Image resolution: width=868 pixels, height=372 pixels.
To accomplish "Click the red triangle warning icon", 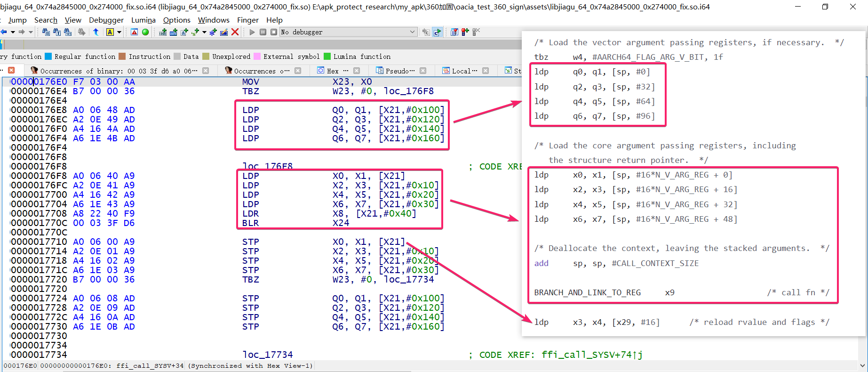I will click(x=135, y=32).
